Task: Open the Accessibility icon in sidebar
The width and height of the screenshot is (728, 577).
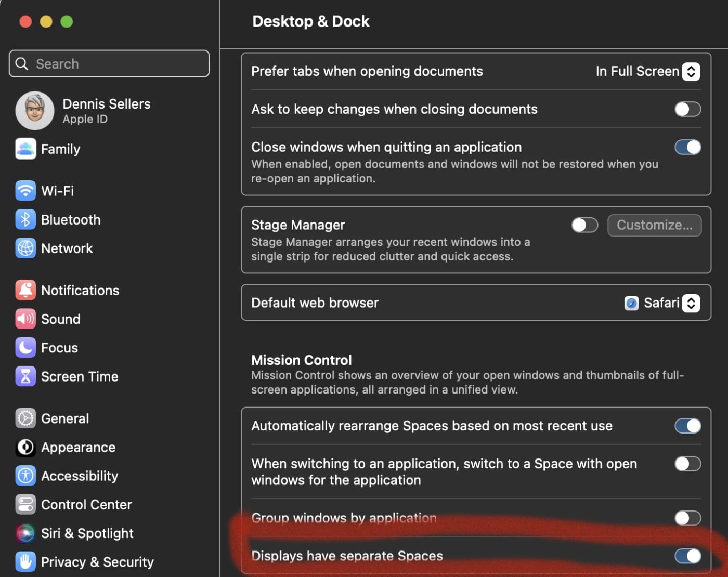Action: [x=25, y=476]
